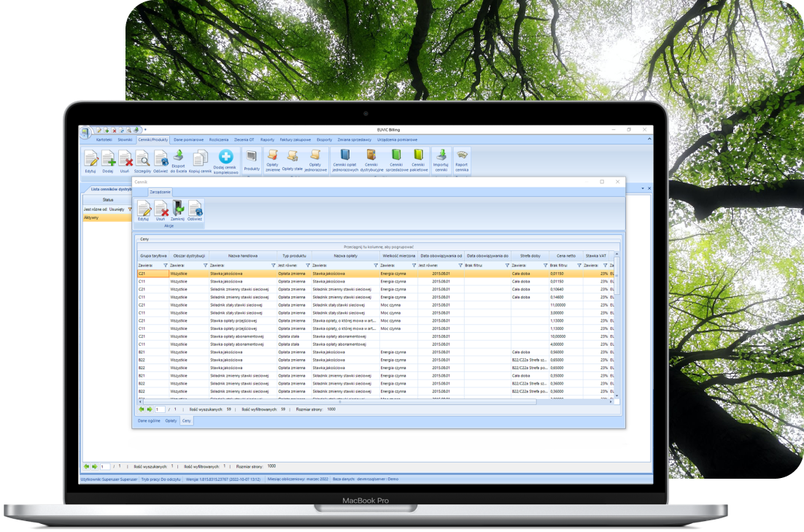Click Dodaj icon in main ribbon

coord(108,158)
